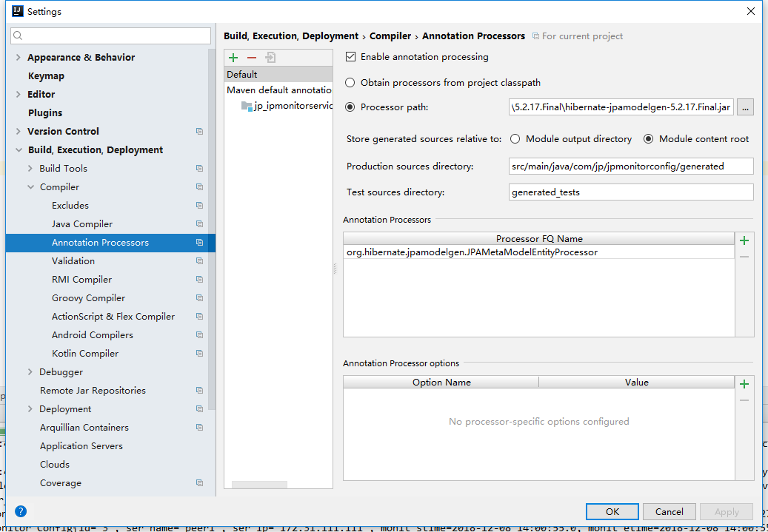The image size is (768, 532).
Task: Remove processor option with minus icon
Action: tap(744, 400)
